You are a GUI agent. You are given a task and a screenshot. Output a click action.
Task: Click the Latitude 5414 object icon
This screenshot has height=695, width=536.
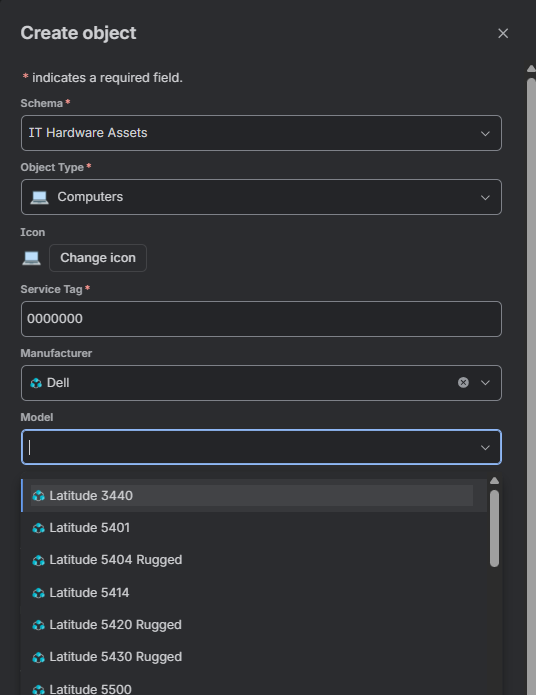tap(39, 593)
